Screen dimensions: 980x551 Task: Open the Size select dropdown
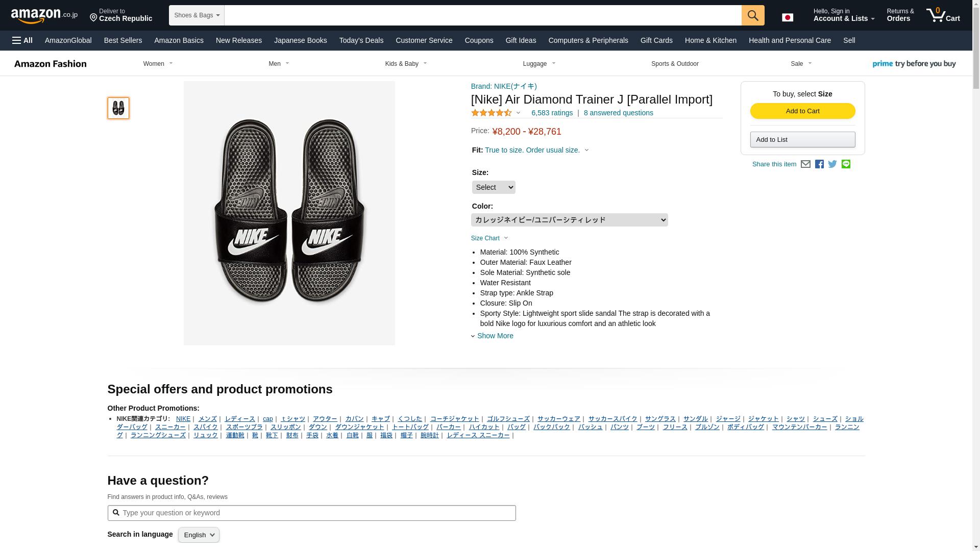pyautogui.click(x=493, y=187)
